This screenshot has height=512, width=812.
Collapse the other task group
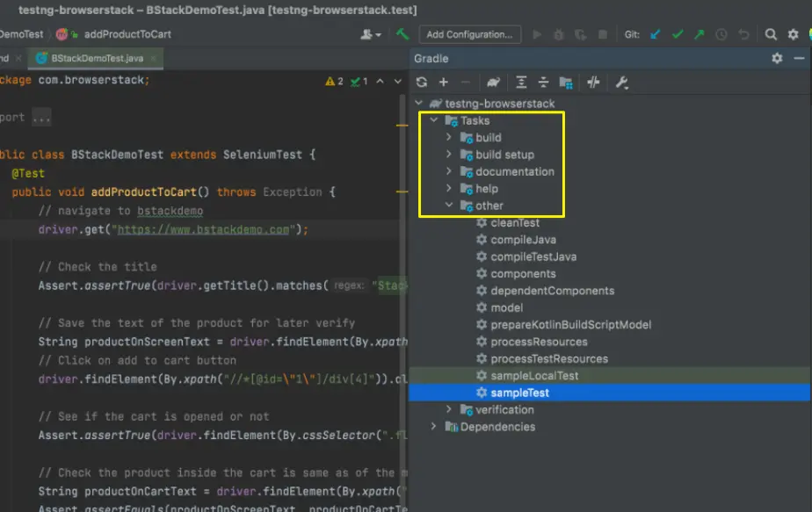pyautogui.click(x=448, y=205)
